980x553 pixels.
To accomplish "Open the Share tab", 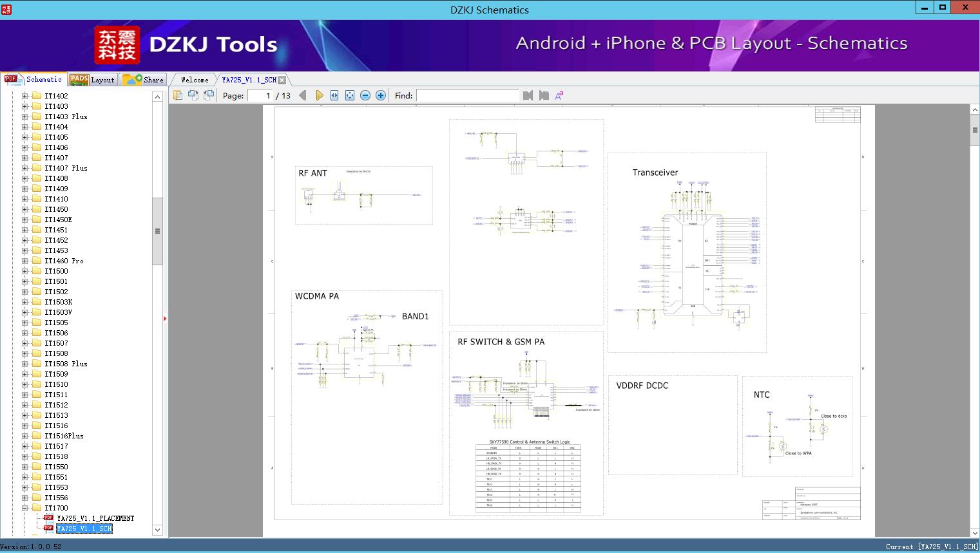I will pyautogui.click(x=144, y=80).
